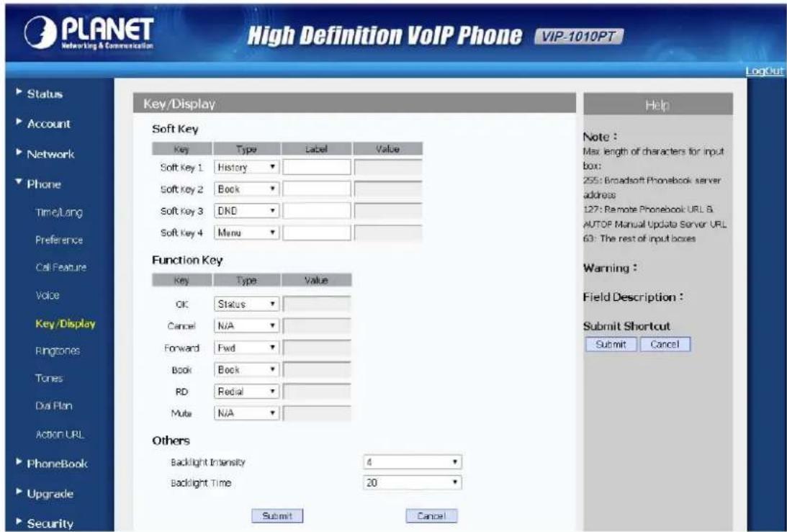Click the Help panel header

[658, 105]
